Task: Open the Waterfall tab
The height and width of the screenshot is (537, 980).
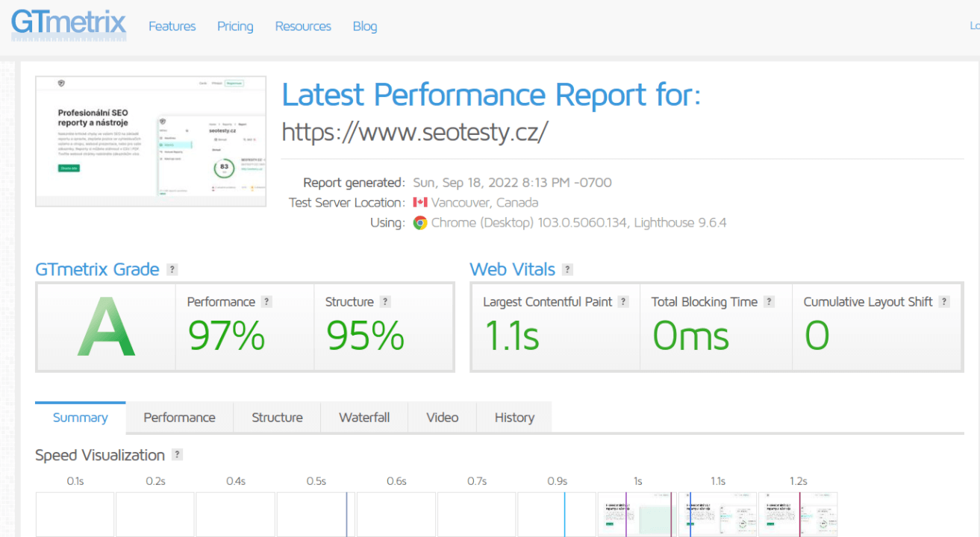Action: click(x=364, y=418)
